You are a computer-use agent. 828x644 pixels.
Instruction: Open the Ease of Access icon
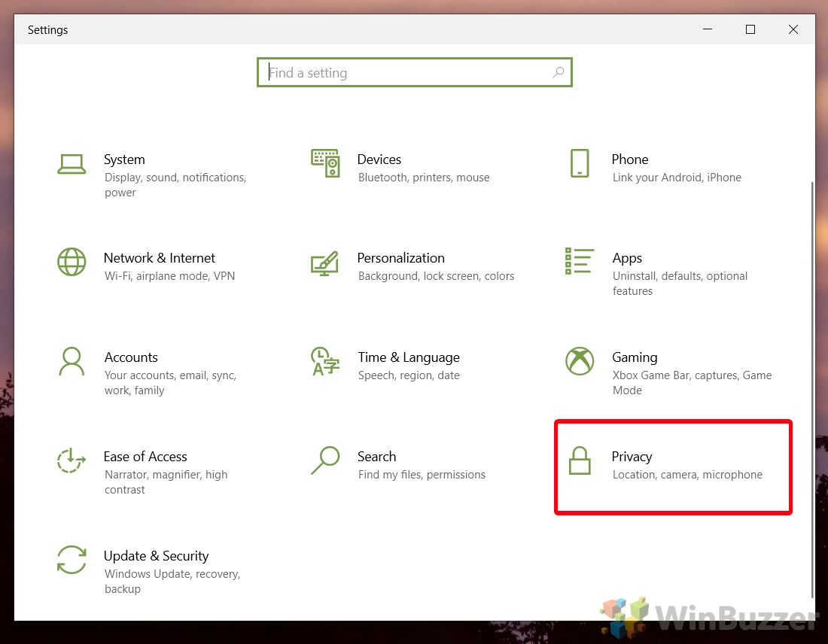[x=72, y=460]
